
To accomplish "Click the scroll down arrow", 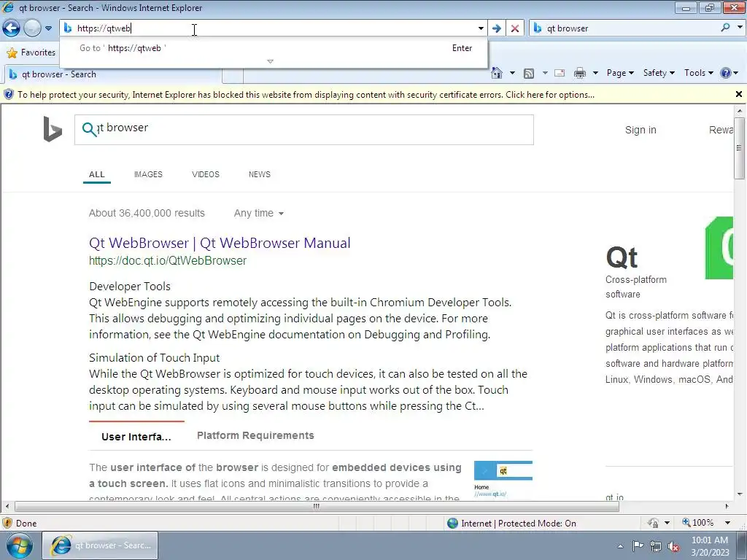I will click(740, 494).
